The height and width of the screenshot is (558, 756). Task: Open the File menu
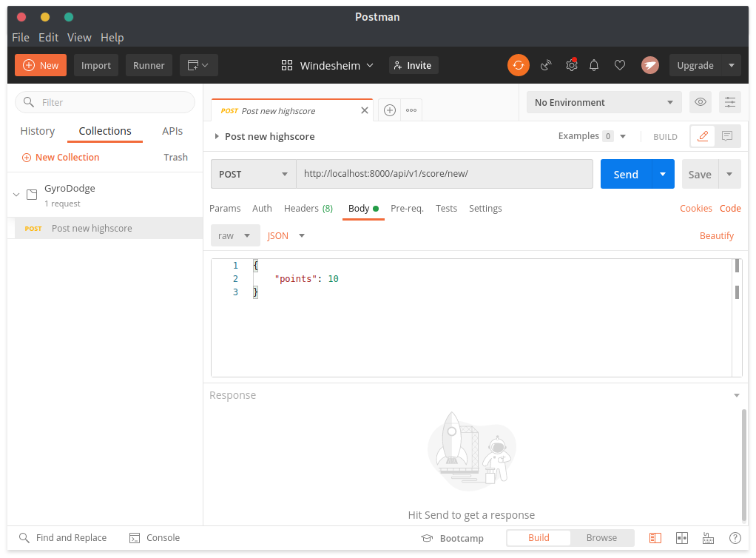(21, 37)
